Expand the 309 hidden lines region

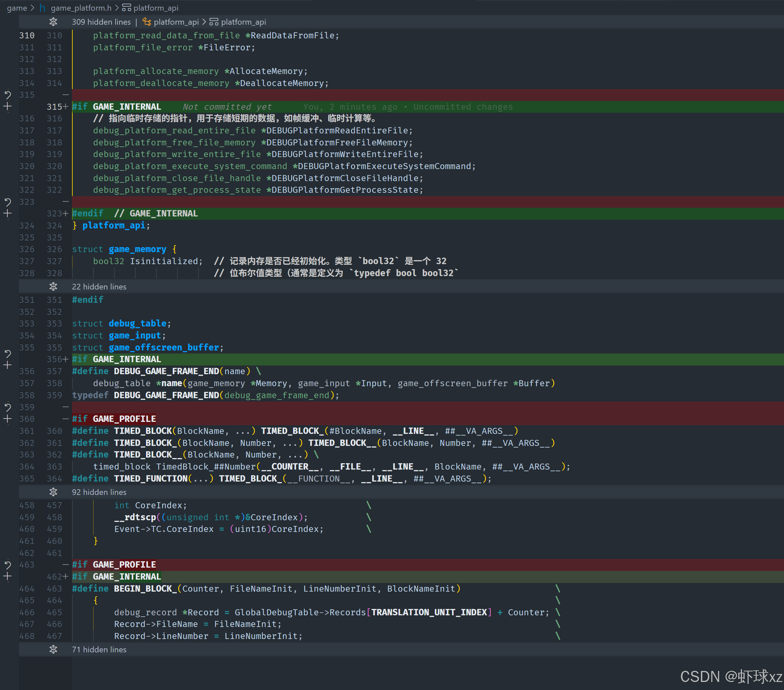coord(53,22)
